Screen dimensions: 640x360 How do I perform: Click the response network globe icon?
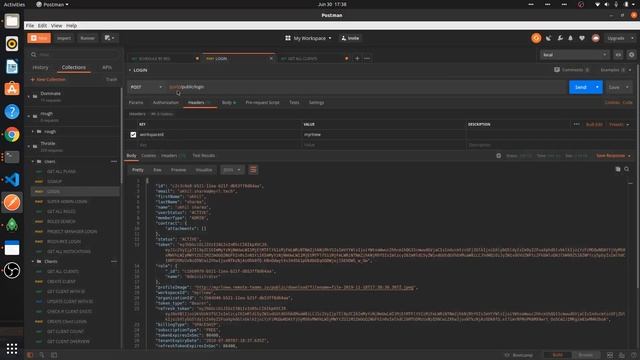point(498,156)
